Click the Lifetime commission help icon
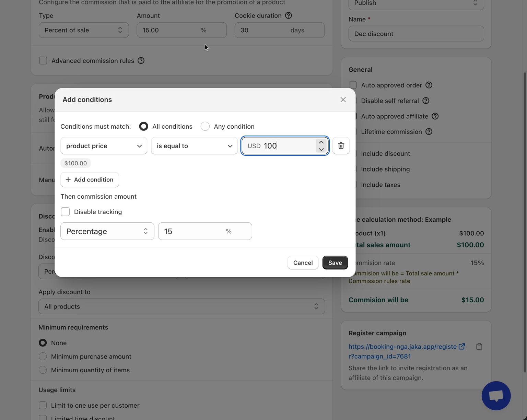This screenshot has height=420, width=527. click(x=429, y=132)
